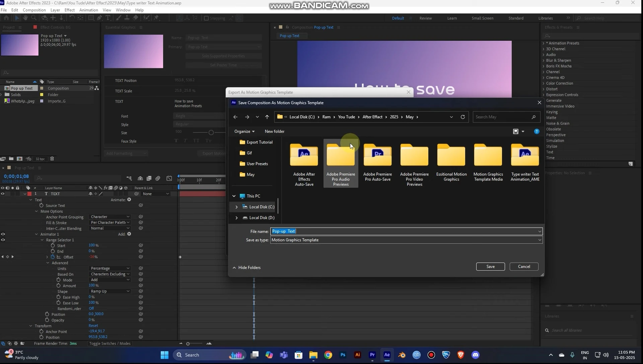Open Photoshop from the taskbar
The image size is (643, 364).
coord(343,355)
